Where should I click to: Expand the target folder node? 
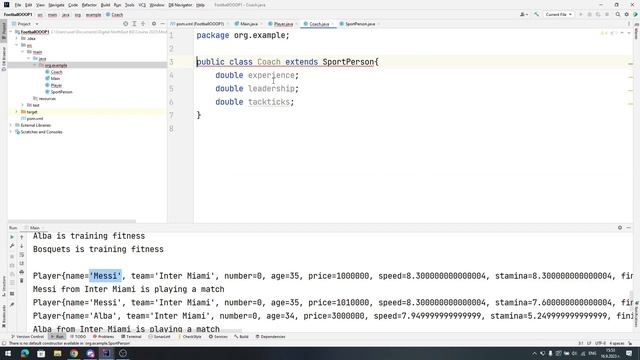[x=17, y=112]
